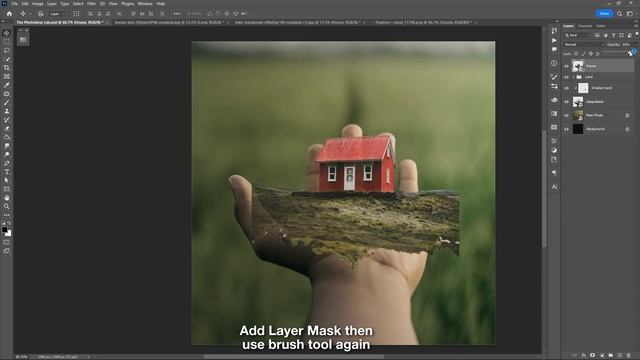Switch to the second document tab
Viewport: 640px width, 360px height.
pyautogui.click(x=169, y=22)
